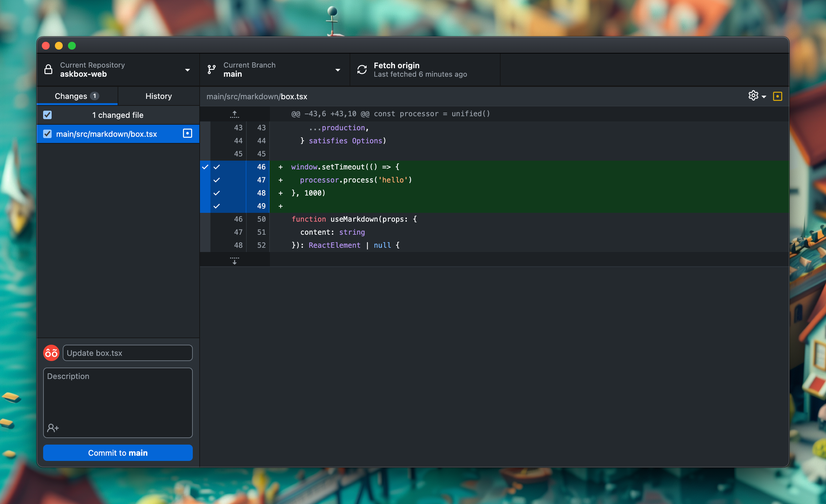
Task: Click the modified status icon on box.tsx row
Action: (x=188, y=133)
